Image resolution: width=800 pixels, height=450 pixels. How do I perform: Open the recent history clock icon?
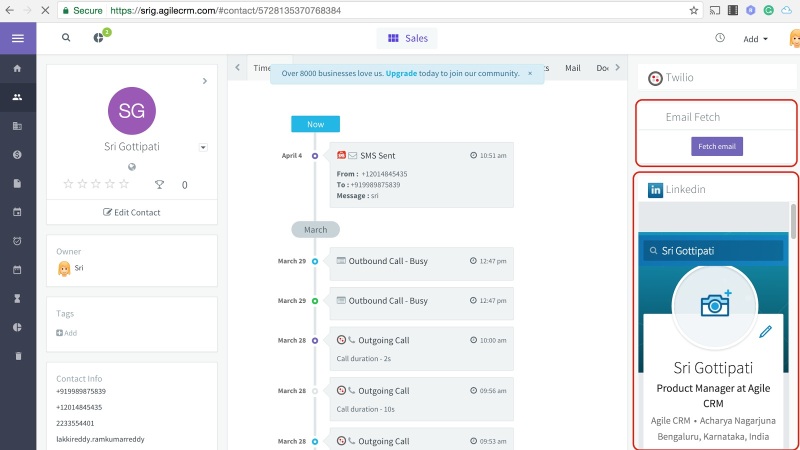720,38
